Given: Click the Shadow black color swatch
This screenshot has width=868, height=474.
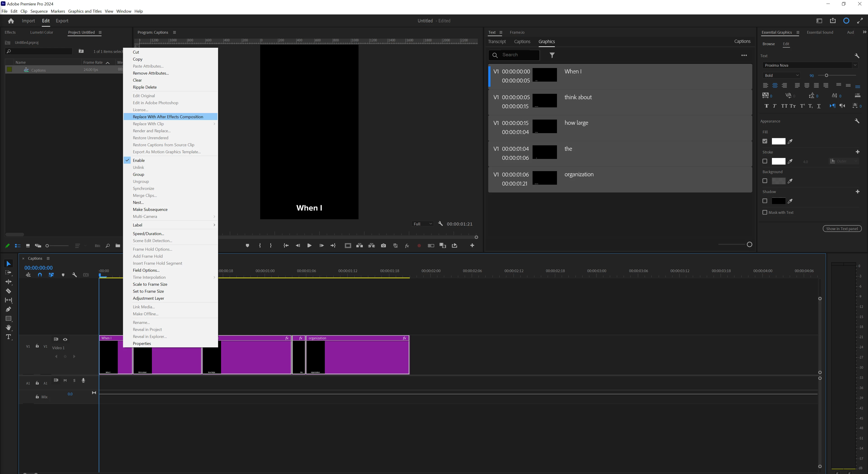Looking at the screenshot, I should click(778, 201).
